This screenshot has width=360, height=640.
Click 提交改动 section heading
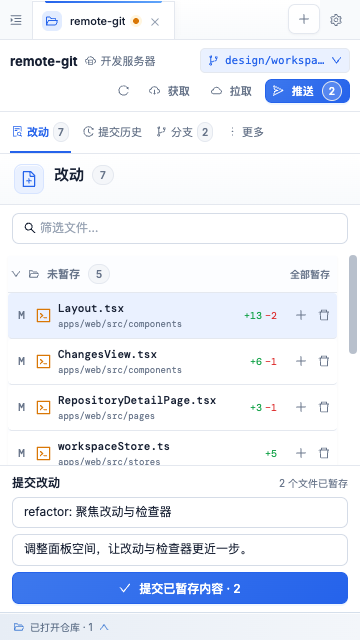click(36, 483)
